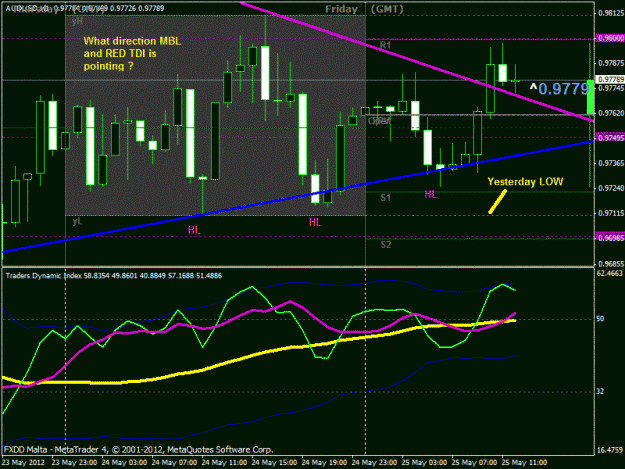Click the 0.97875 price axis value
The image size is (625, 469).
point(611,63)
